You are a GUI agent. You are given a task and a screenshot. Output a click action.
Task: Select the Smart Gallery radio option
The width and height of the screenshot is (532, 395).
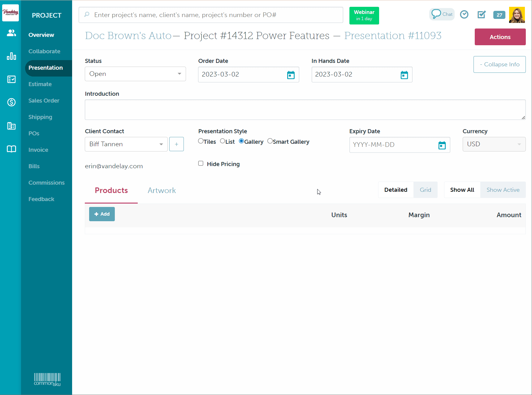pos(270,141)
